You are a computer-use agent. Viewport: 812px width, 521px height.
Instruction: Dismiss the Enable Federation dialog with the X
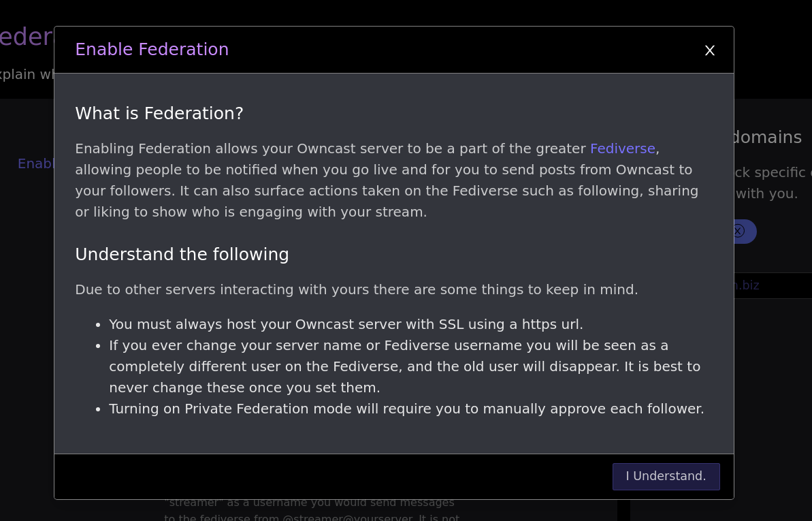tap(710, 50)
